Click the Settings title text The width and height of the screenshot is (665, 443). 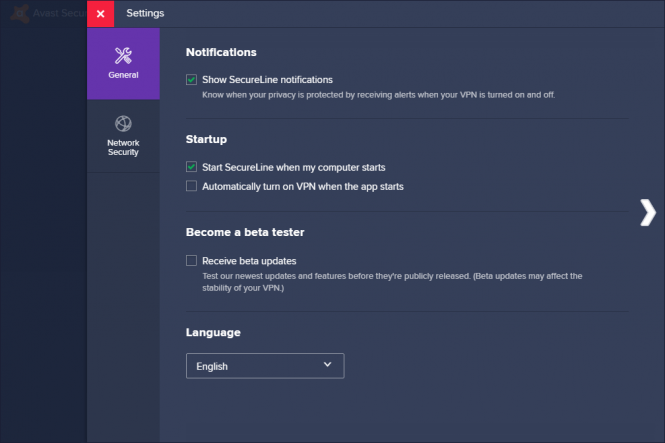point(145,14)
